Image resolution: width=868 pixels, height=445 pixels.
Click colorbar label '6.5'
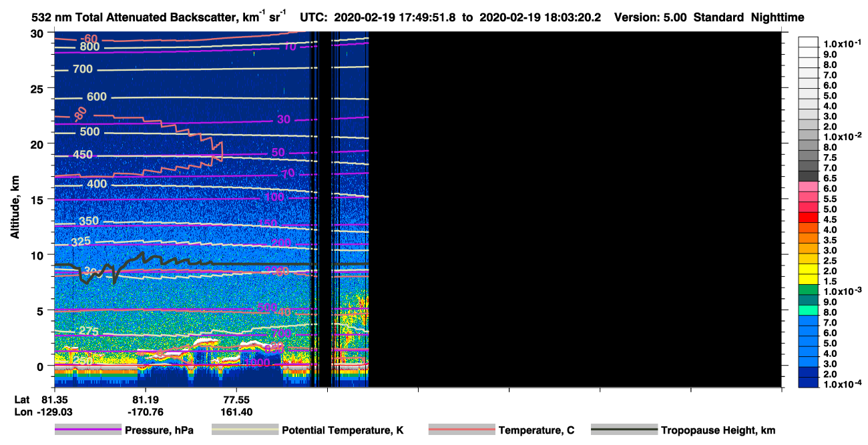[x=829, y=178]
